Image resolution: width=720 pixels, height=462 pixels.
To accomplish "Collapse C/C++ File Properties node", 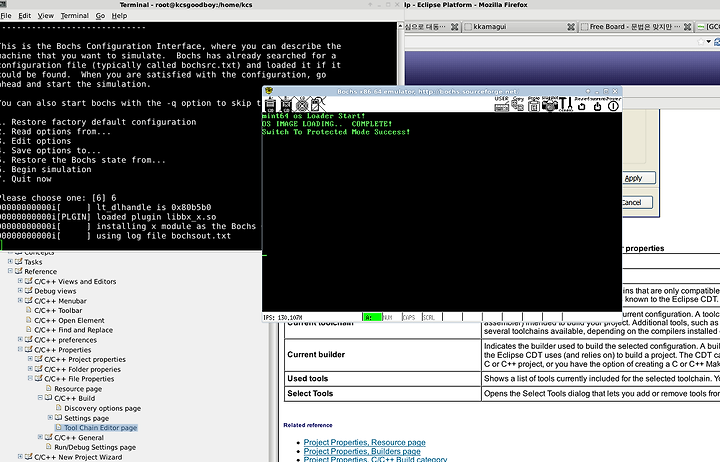I will pyautogui.click(x=30, y=378).
